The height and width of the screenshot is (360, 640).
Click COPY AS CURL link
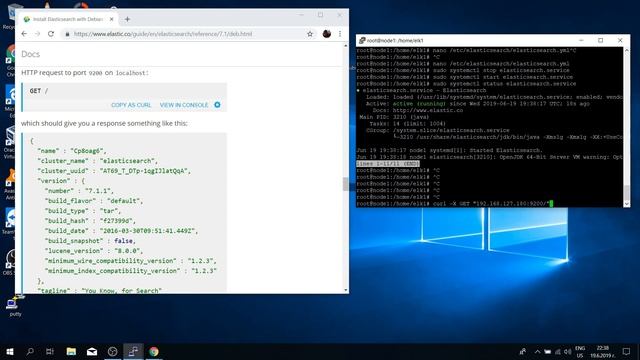[131, 105]
